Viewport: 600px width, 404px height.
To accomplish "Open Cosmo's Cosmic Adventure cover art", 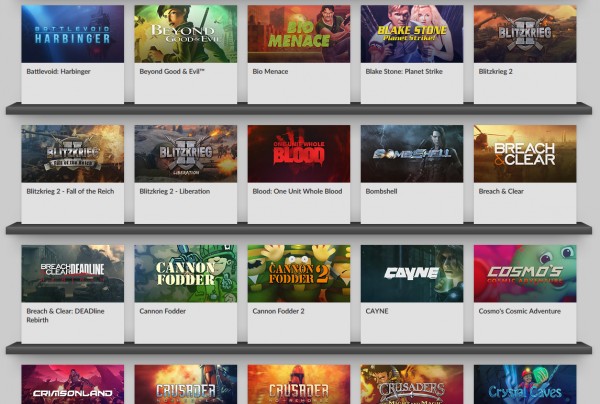I will [x=525, y=274].
